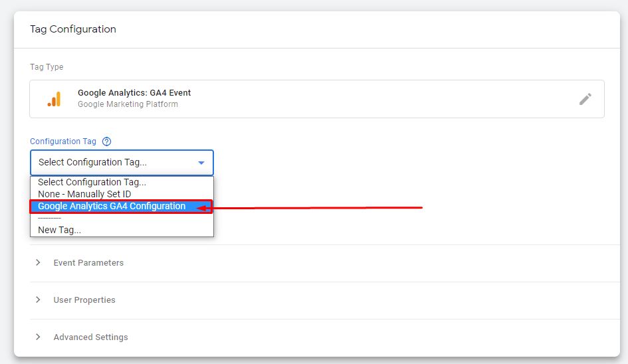This screenshot has width=628, height=364.
Task: Click the Select Configuration Tag combo box field
Action: (113, 163)
